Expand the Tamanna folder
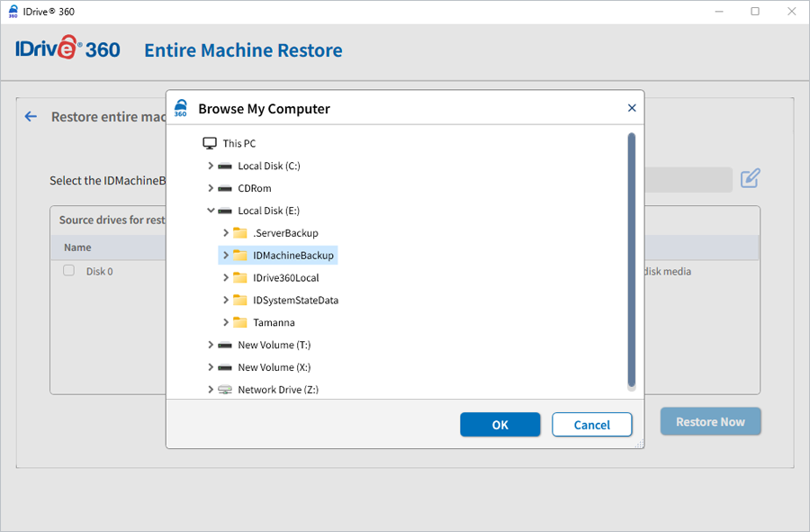The width and height of the screenshot is (810, 532). click(226, 322)
